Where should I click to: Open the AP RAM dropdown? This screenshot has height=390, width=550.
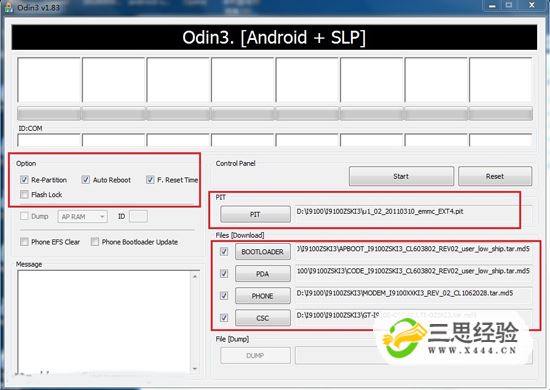(82, 216)
